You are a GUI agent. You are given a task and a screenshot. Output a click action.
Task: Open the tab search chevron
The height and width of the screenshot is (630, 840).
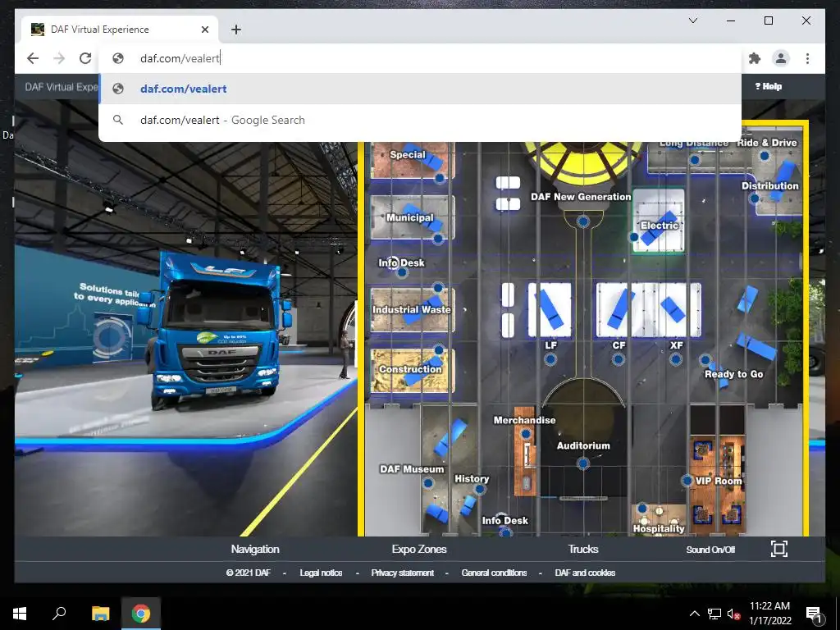(692, 21)
